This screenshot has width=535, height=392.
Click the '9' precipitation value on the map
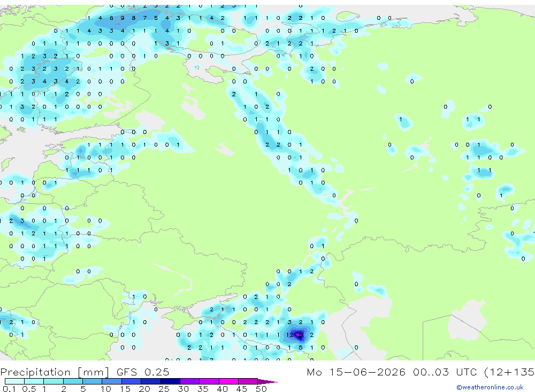click(123, 18)
